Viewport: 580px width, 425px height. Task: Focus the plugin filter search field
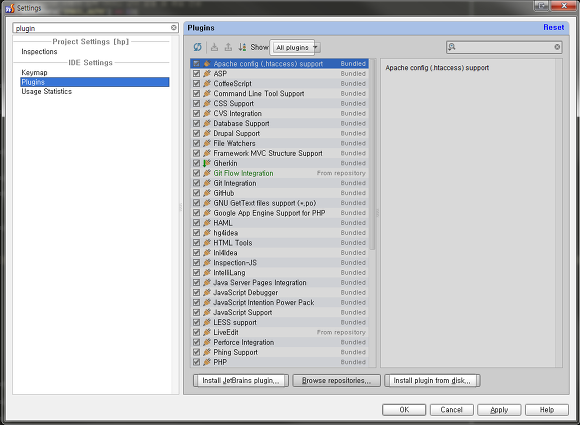coord(504,47)
